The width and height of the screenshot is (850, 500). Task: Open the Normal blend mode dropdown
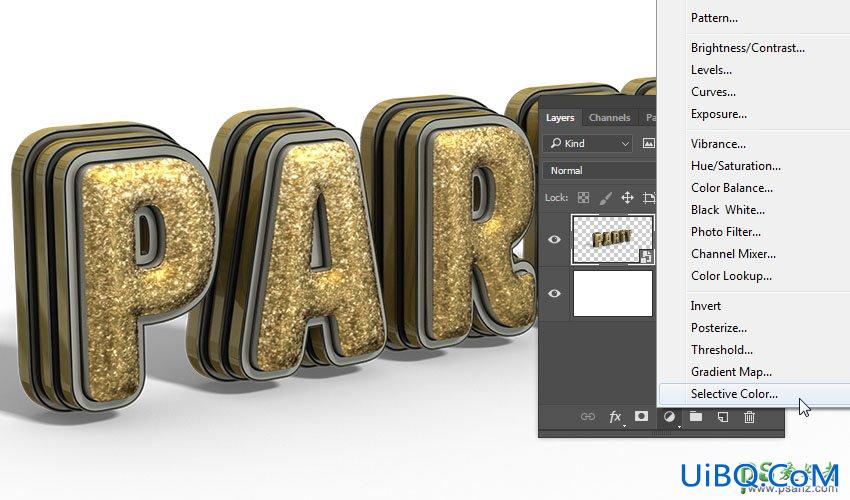click(600, 170)
